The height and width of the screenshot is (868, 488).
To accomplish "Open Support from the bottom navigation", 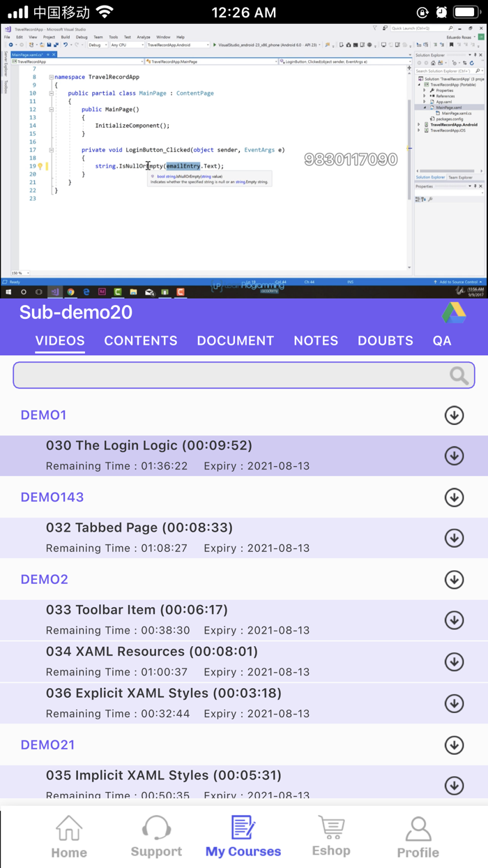I will 156,837.
